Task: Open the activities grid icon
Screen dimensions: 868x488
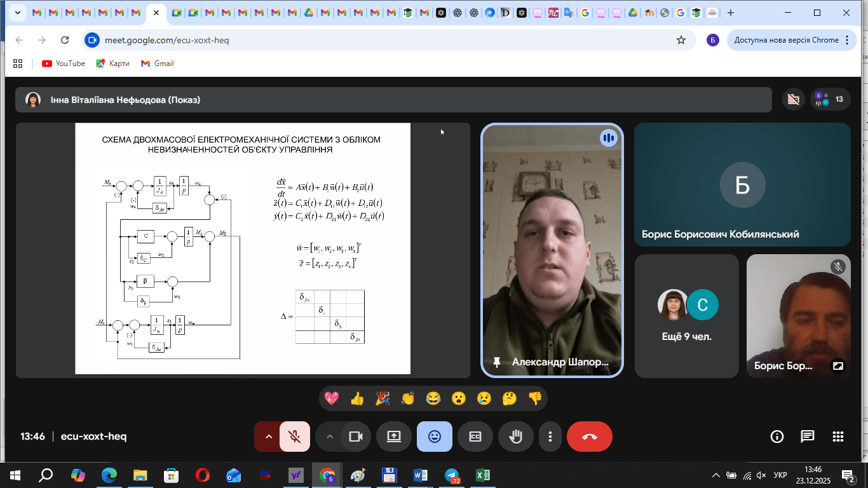Action: coord(837,437)
